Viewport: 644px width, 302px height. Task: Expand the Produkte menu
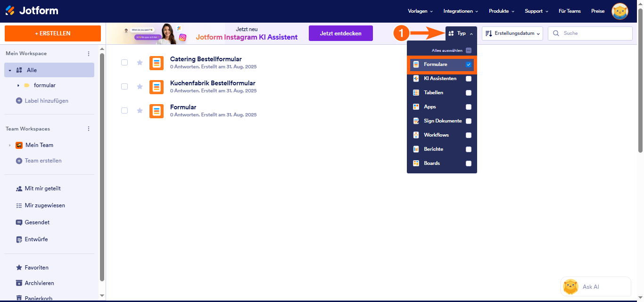click(502, 11)
